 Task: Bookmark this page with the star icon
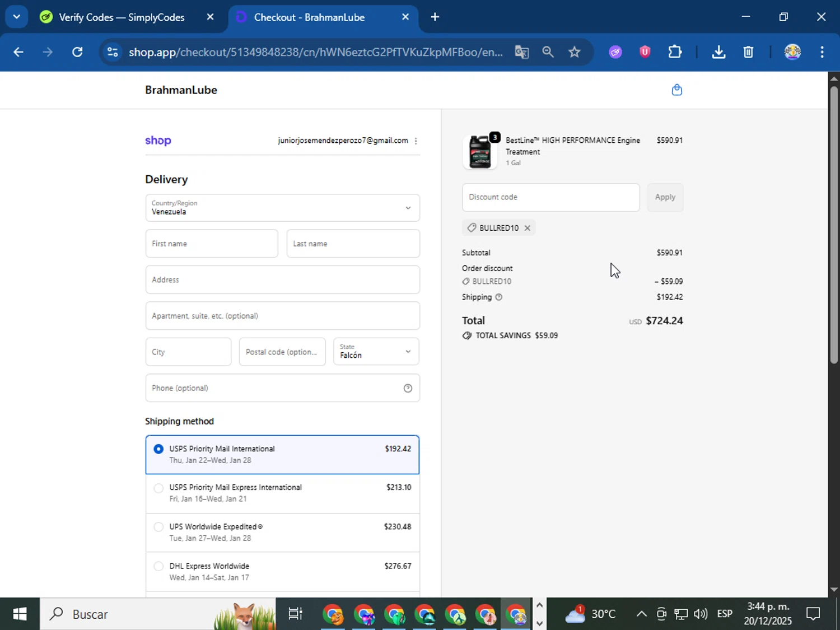pyautogui.click(x=574, y=52)
